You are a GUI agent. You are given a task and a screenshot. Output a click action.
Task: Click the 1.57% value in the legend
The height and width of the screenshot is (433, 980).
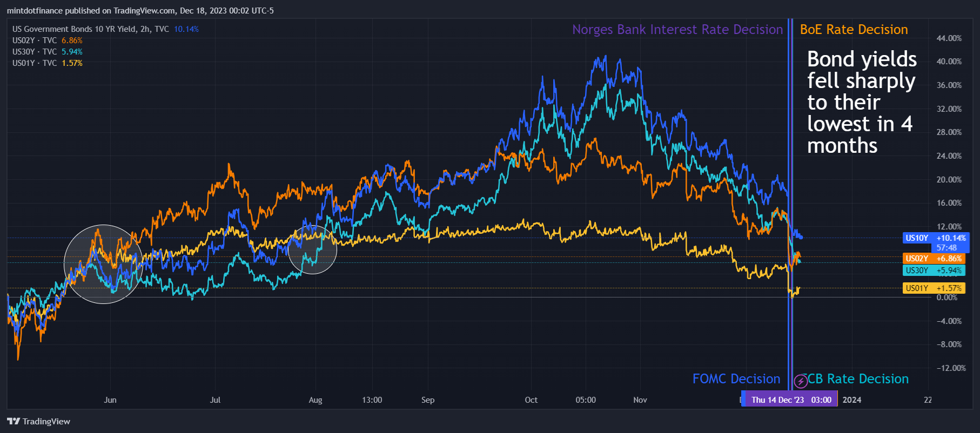click(72, 63)
